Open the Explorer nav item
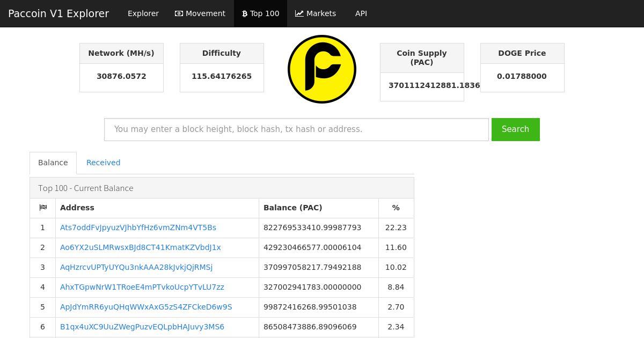This screenshot has width=644, height=338. (143, 13)
